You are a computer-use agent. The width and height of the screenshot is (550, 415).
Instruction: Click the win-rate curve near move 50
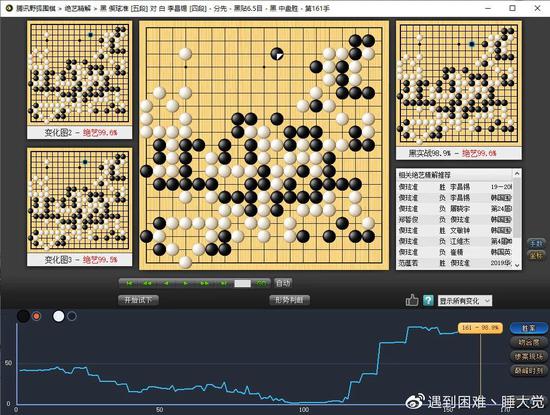point(160,388)
